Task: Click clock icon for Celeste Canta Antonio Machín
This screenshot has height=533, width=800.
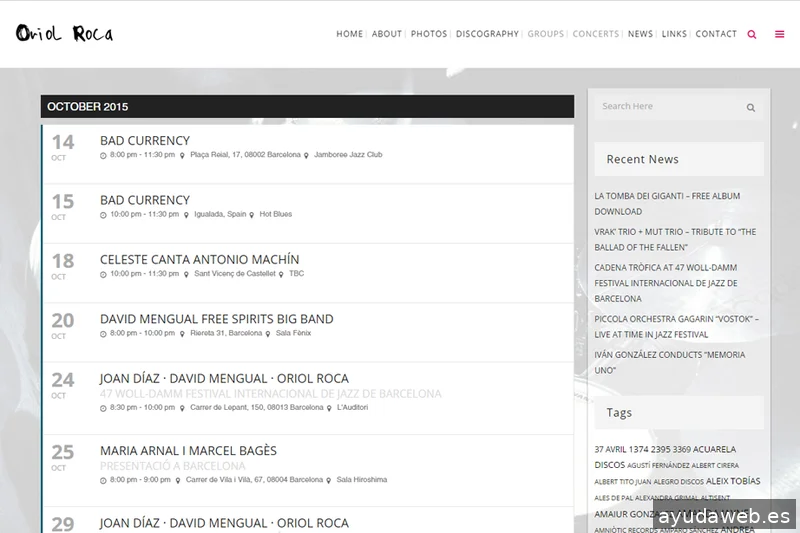Action: (x=103, y=275)
